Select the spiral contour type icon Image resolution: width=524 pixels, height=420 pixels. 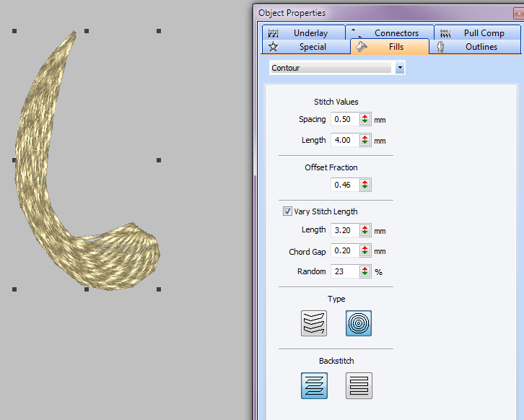(x=359, y=323)
